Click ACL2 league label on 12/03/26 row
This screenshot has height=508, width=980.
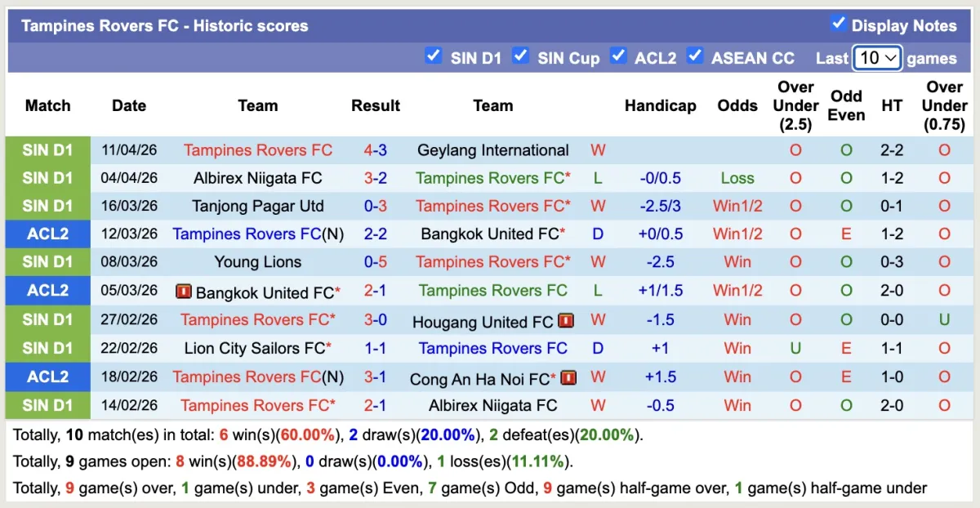point(47,234)
